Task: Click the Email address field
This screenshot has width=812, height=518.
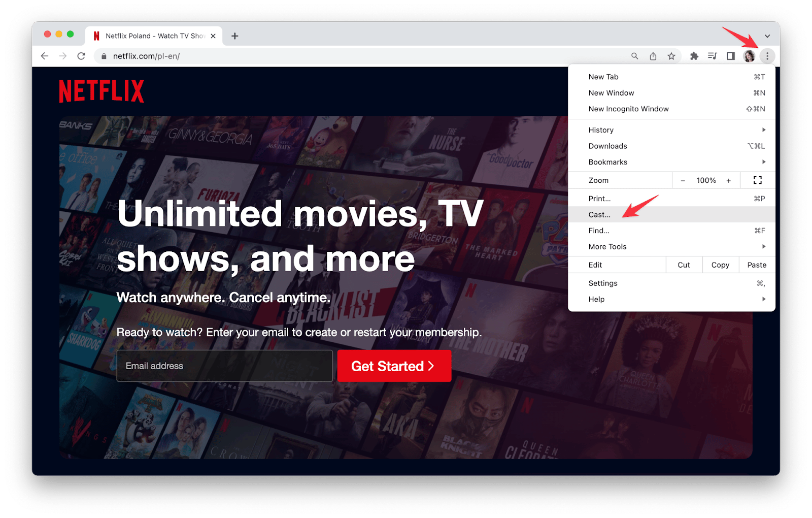Action: (x=225, y=366)
